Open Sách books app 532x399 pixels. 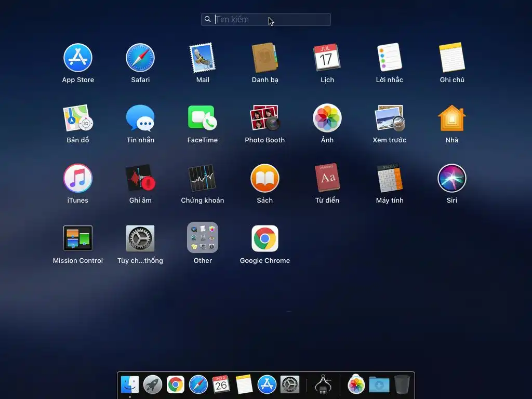[x=264, y=178]
